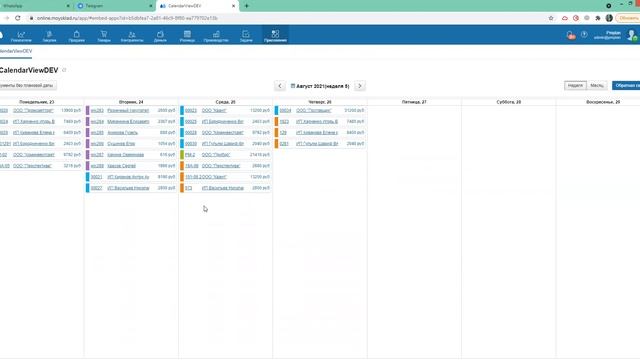Open the help question mark icon

point(584,35)
